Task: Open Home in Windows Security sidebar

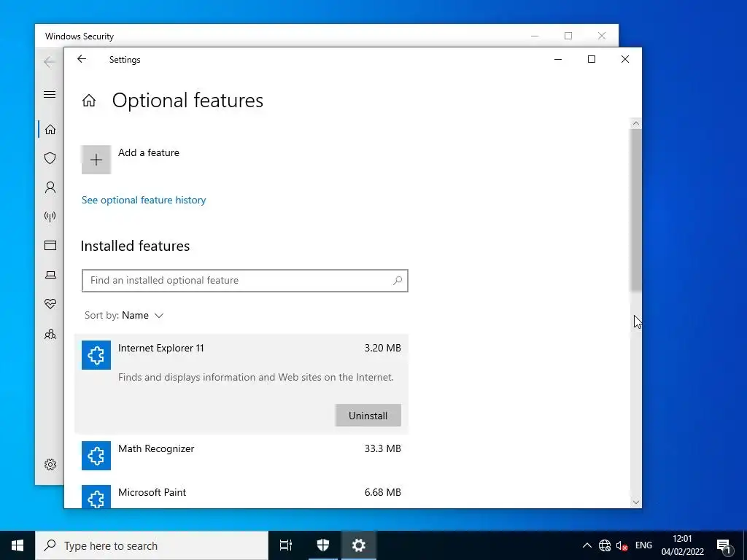Action: (50, 130)
